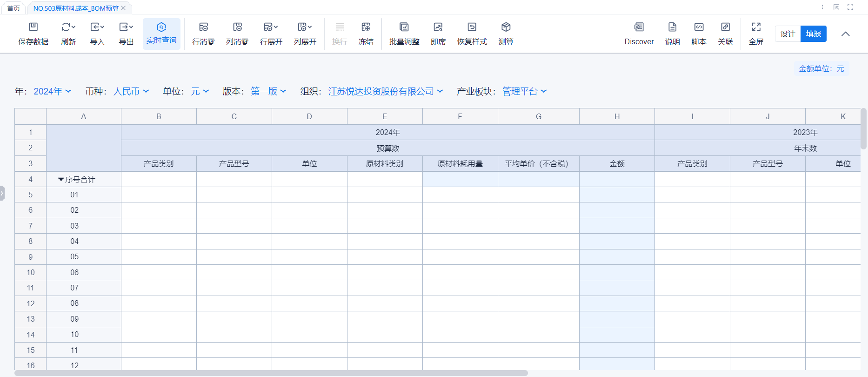
Task: Open the 年 2024年 dropdown
Action: (x=52, y=92)
